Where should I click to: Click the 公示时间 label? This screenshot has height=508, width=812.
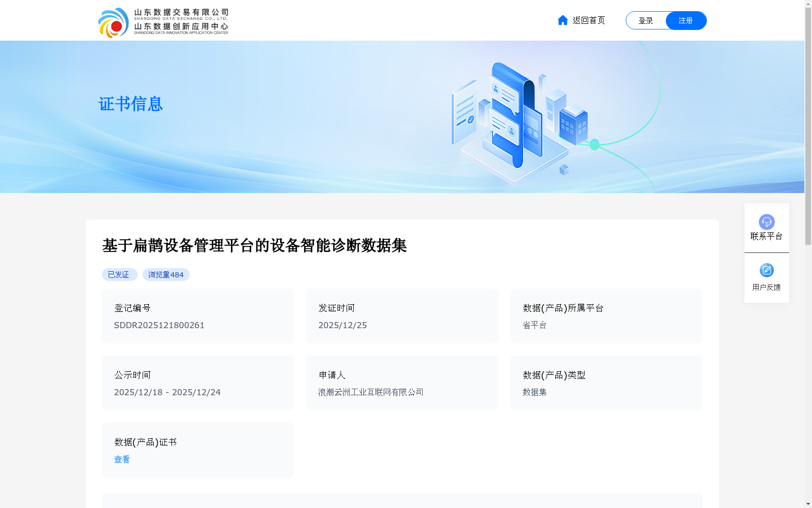[x=132, y=375]
